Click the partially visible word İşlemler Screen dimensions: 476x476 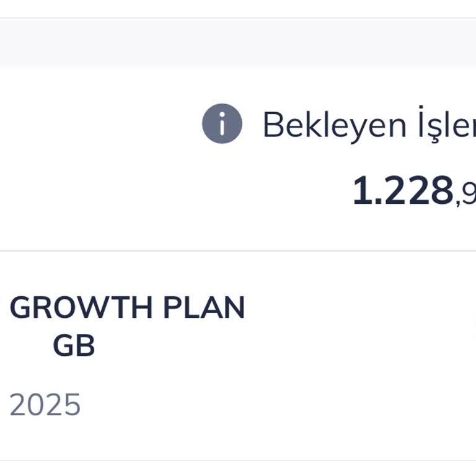[x=445, y=125]
